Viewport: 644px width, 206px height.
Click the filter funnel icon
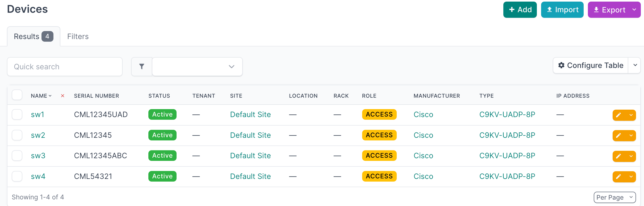pyautogui.click(x=142, y=67)
